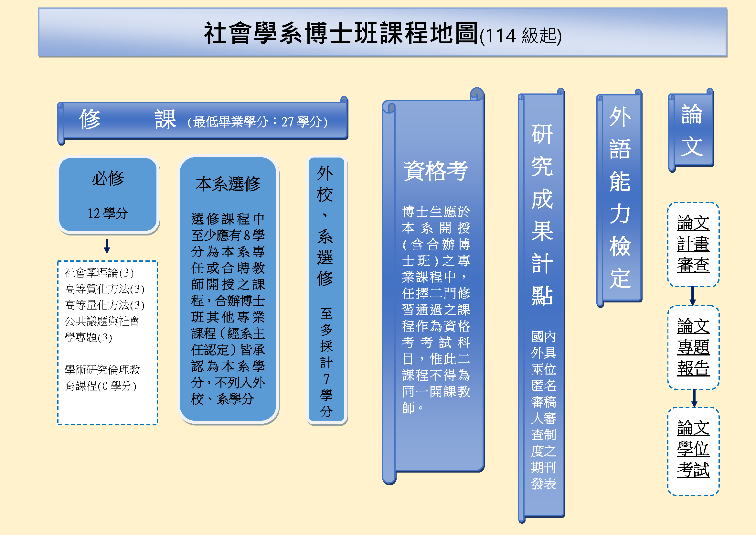Open the 論文專題報告 link
Image resolution: width=756 pixels, height=535 pixels.
click(693, 347)
